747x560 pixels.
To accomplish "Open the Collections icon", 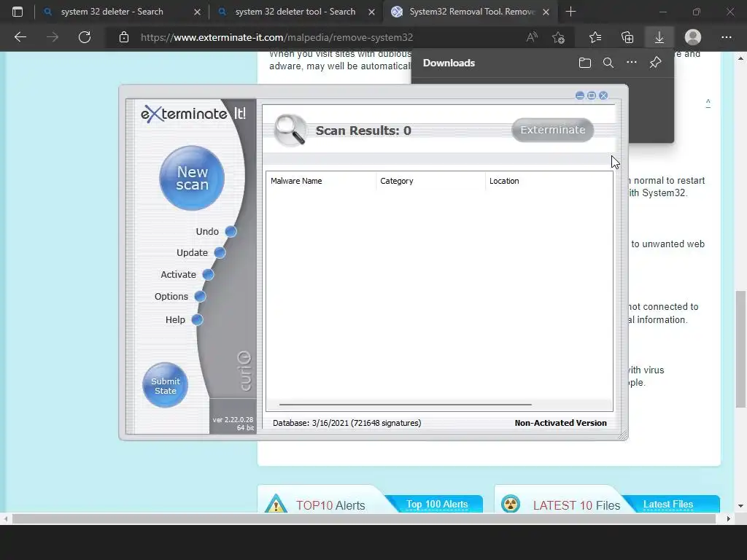I will click(627, 37).
